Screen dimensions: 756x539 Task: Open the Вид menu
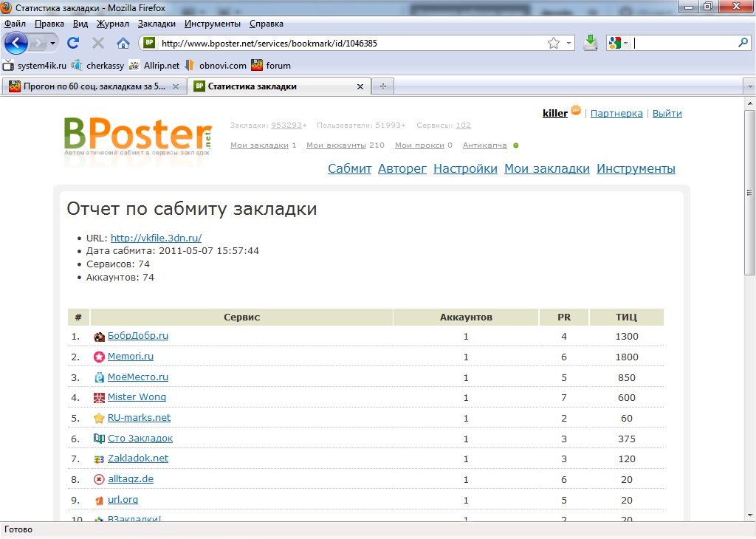[80, 24]
